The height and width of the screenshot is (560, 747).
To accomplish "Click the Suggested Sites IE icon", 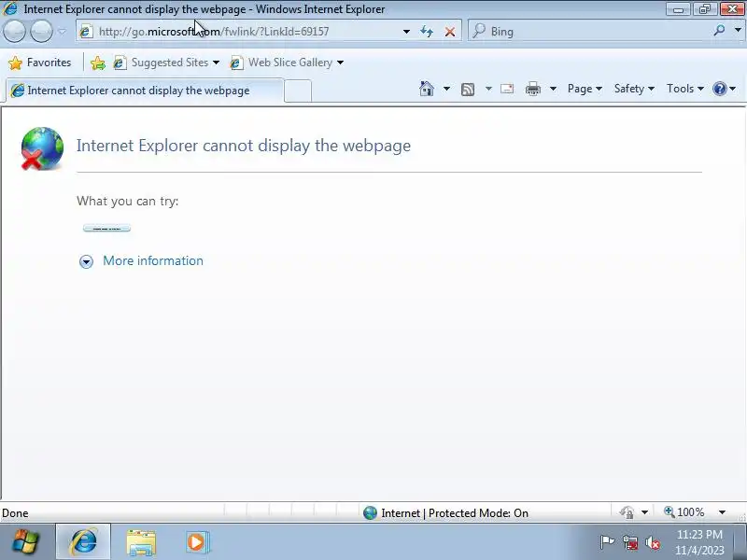I will coord(120,63).
